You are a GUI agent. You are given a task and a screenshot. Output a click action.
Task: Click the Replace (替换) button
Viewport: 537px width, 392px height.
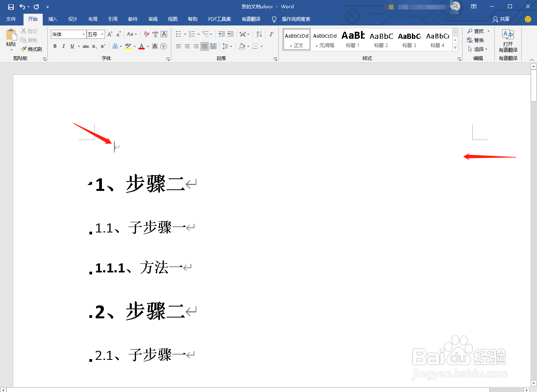point(475,40)
